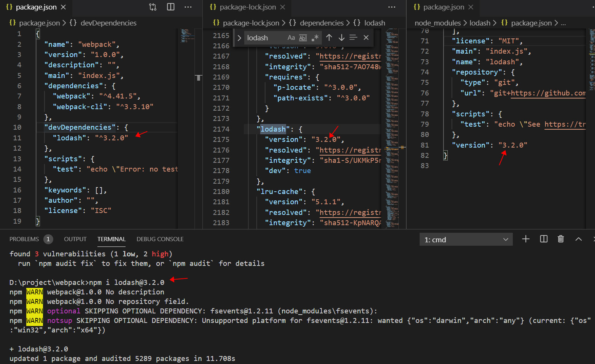Click "devDependencies" key on line 10
This screenshot has width=595, height=364.
click(80, 127)
